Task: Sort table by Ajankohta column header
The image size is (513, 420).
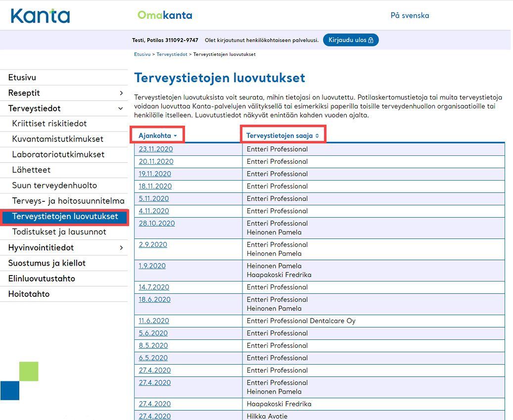Action: [158, 136]
